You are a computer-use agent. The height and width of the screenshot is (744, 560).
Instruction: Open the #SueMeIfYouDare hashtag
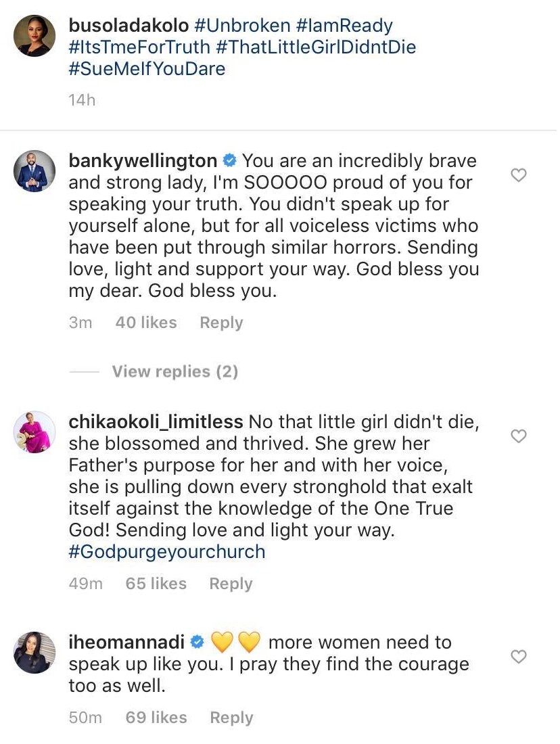[147, 70]
